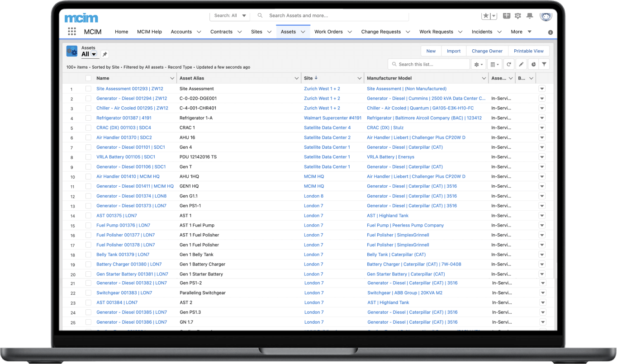
Task: Open the Name column header menu
Action: point(172,78)
